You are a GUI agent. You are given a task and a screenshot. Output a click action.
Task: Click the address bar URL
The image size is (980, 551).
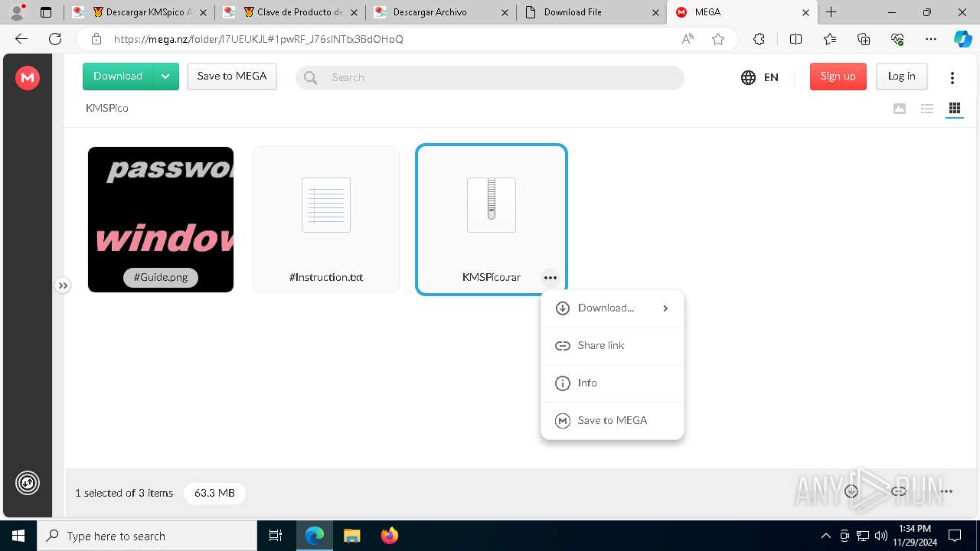point(259,39)
